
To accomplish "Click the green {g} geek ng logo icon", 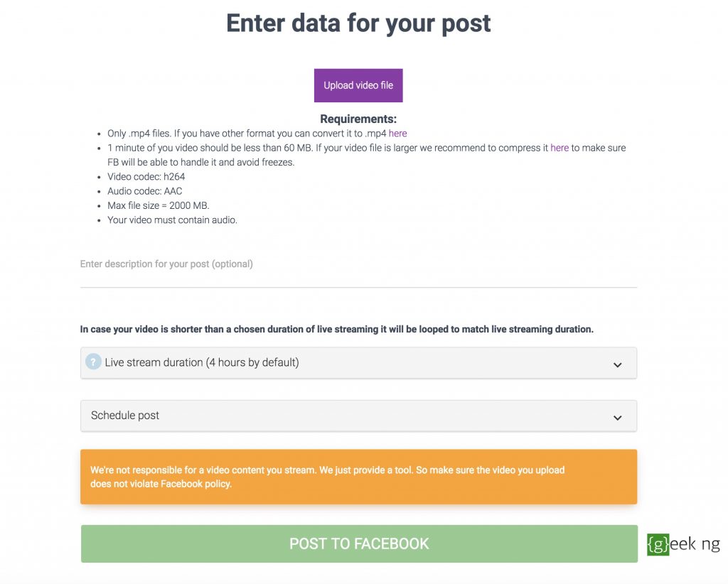I will click(x=658, y=544).
